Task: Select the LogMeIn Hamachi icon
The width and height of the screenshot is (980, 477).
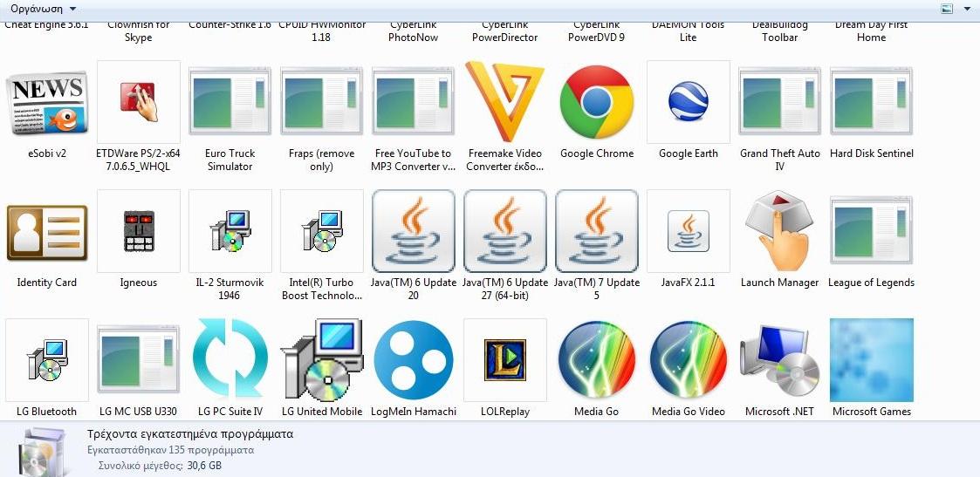Action: tap(413, 360)
